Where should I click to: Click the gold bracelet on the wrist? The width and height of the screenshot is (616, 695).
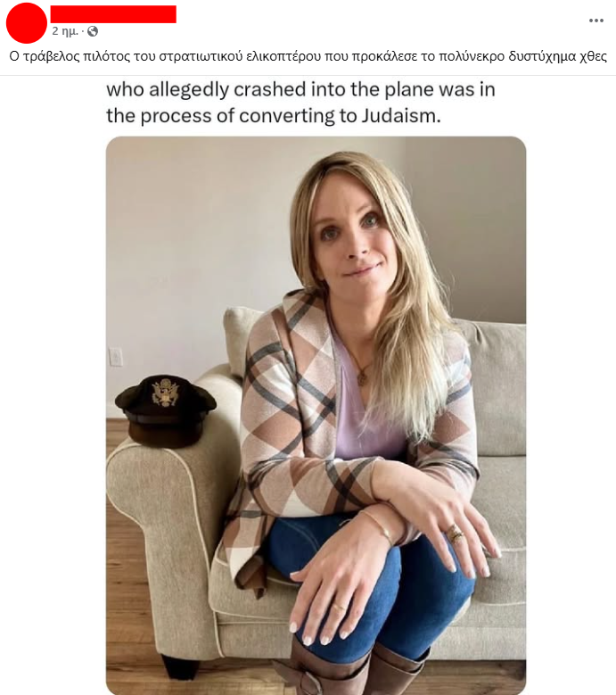pyautogui.click(x=378, y=525)
